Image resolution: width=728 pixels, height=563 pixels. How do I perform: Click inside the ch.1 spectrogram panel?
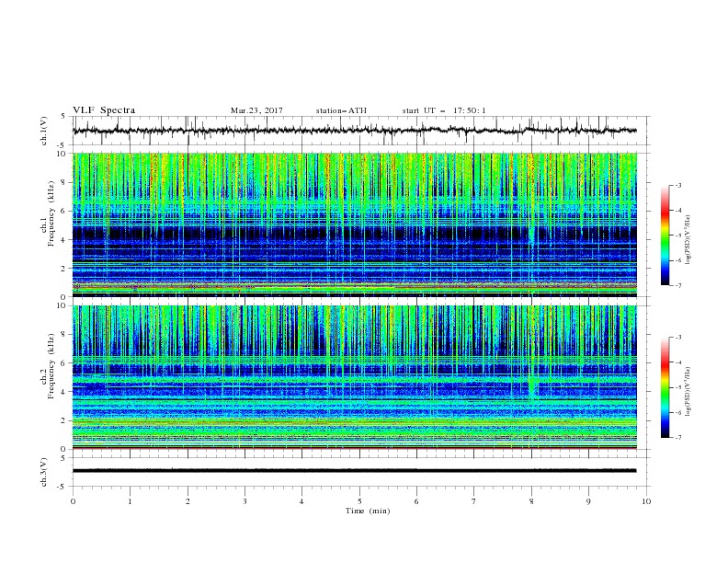[354, 224]
